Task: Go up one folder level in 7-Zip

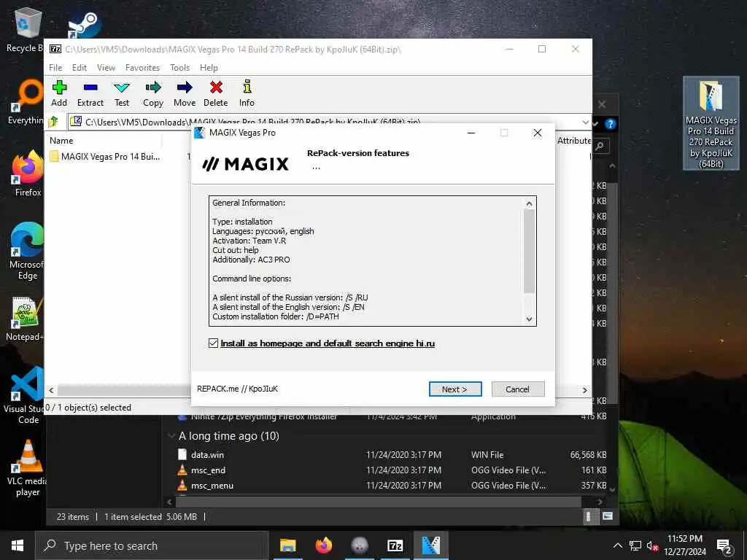Action: [x=53, y=122]
